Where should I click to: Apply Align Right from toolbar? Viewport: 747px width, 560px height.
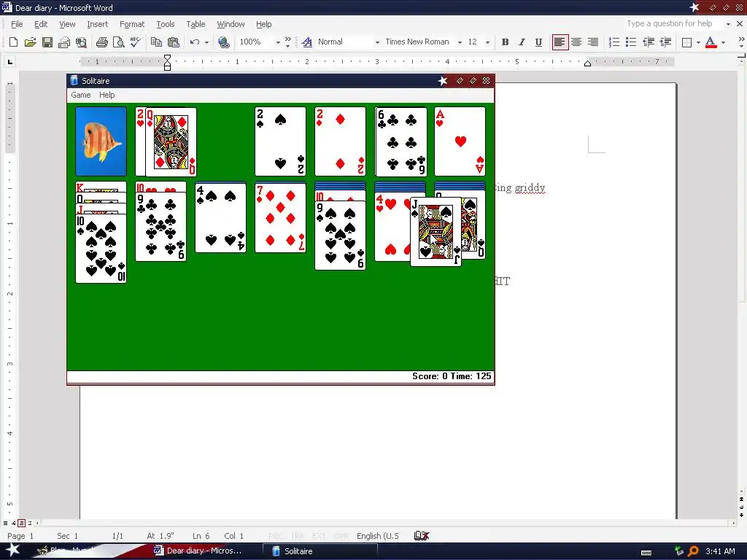tap(593, 42)
